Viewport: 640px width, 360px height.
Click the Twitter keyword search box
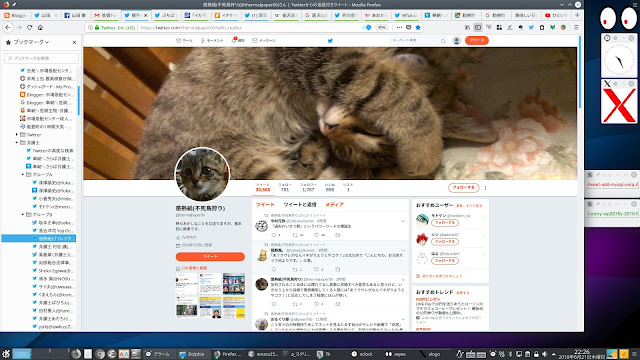418,40
